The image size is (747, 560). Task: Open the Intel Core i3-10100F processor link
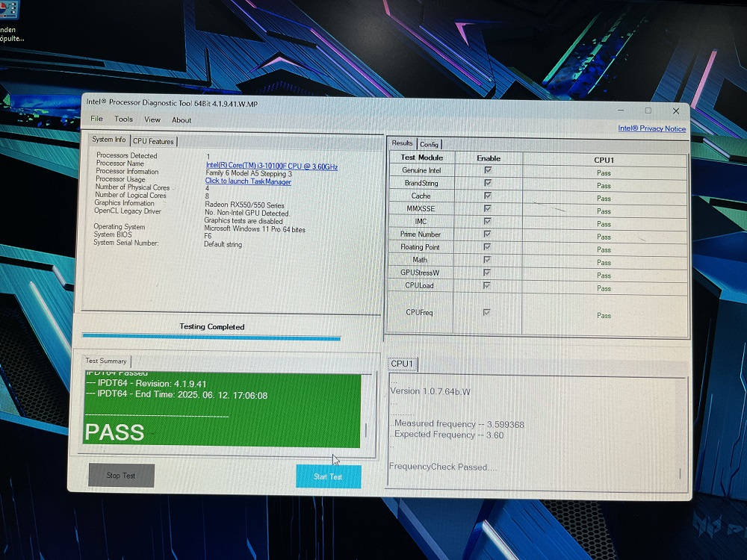[x=272, y=166]
